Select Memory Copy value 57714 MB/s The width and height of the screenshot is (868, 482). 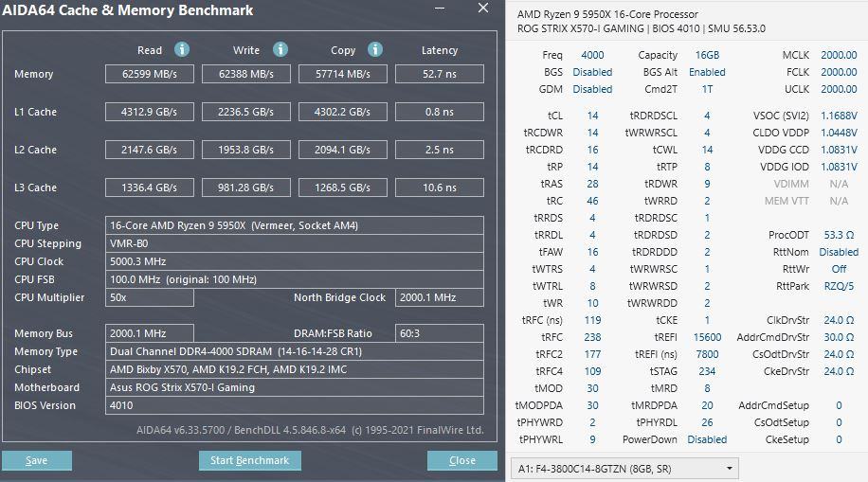tap(343, 74)
